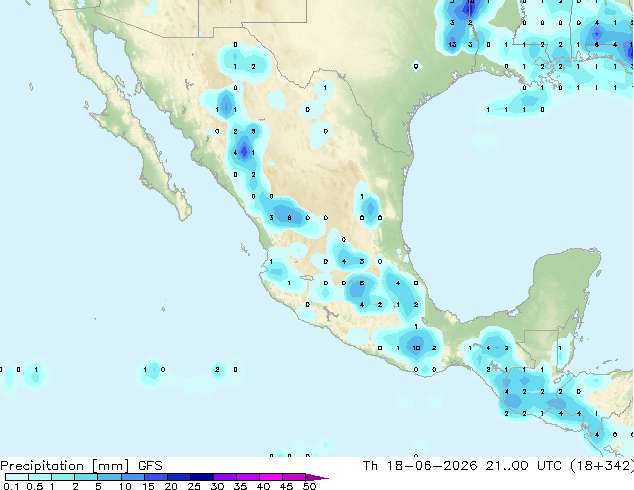
Task: Click the purple arrow tip past 50
Action: (x=317, y=477)
